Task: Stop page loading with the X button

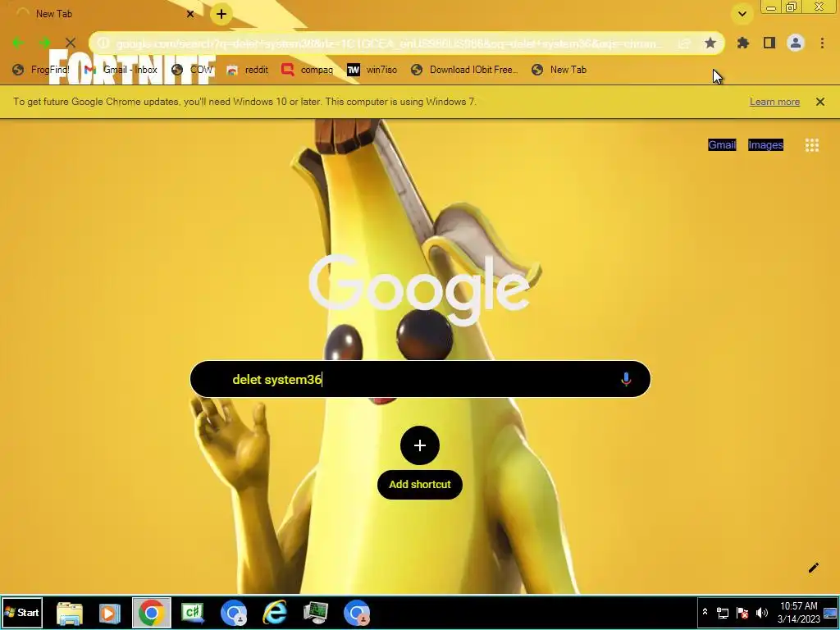Action: coord(71,43)
